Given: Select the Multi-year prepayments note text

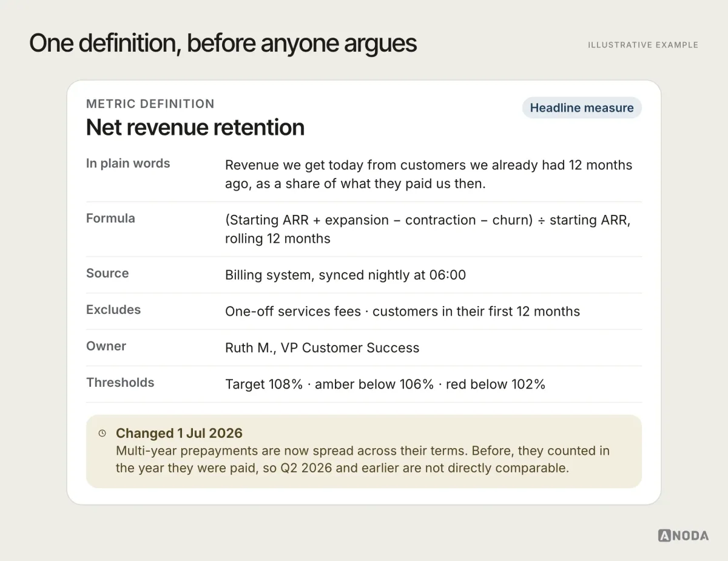Looking at the screenshot, I should tap(363, 460).
